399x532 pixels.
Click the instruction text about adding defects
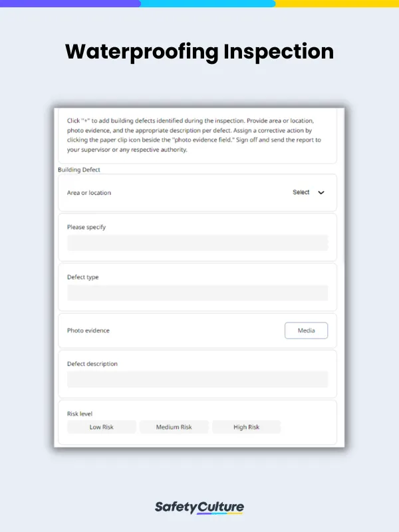tap(194, 135)
